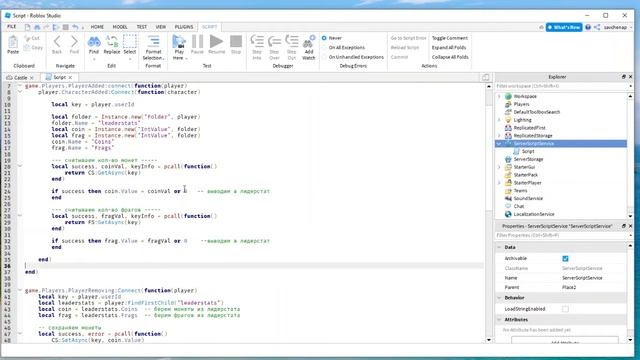Select SoundService in Explorer
This screenshot has height=360, width=640.
click(x=528, y=198)
